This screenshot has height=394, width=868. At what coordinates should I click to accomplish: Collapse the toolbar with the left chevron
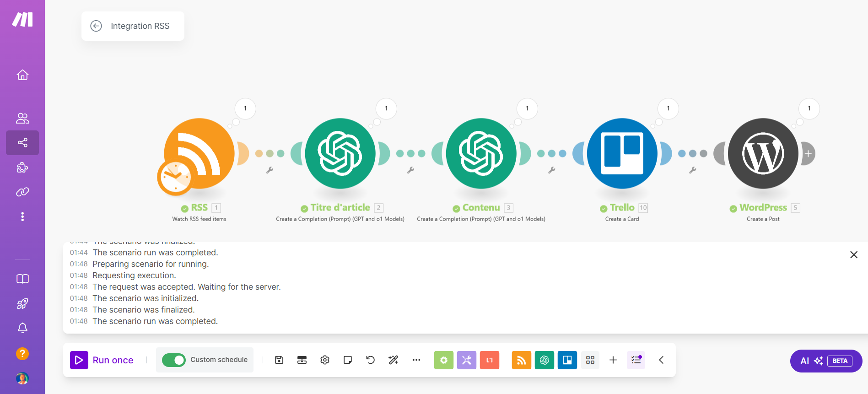tap(661, 360)
